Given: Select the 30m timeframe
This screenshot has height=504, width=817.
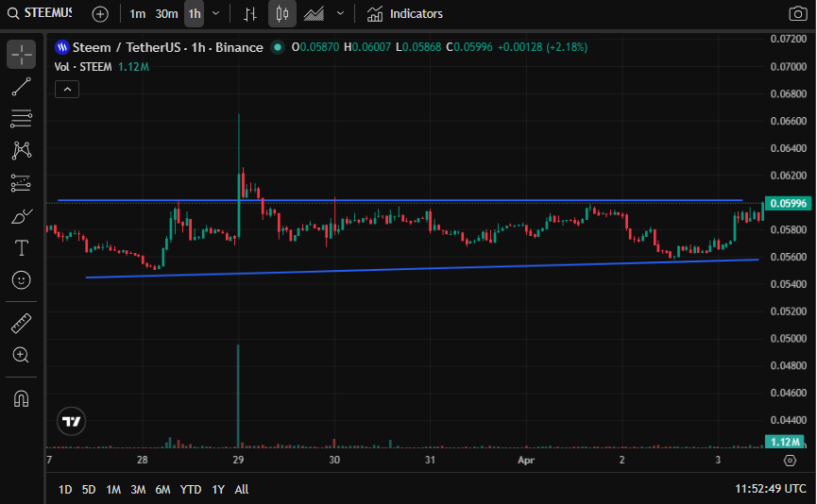Looking at the screenshot, I should 166,14.
